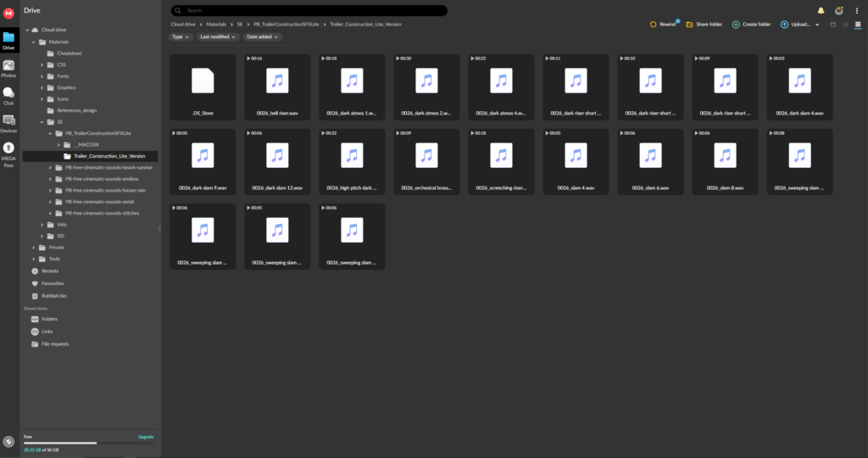
Task: Open MEGA Pass from the sidebar
Action: [x=8, y=153]
